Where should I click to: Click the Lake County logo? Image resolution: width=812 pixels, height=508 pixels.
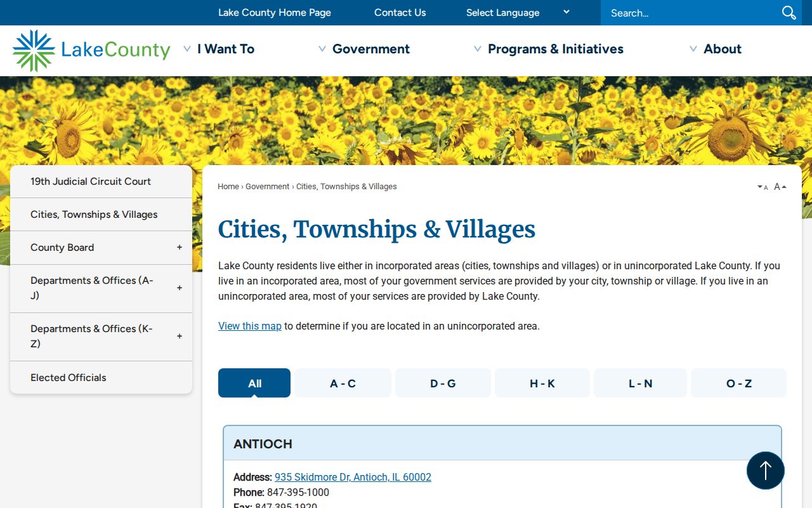pyautogui.click(x=91, y=50)
